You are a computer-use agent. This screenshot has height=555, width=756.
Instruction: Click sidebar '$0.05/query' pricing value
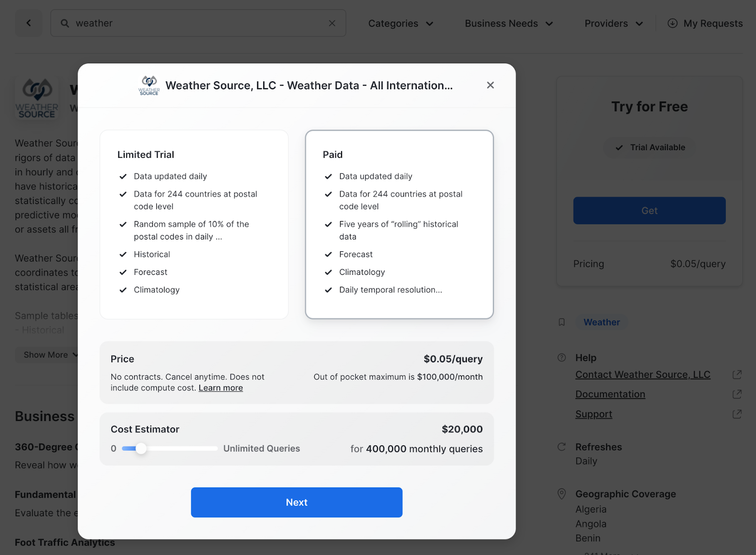[x=698, y=264]
